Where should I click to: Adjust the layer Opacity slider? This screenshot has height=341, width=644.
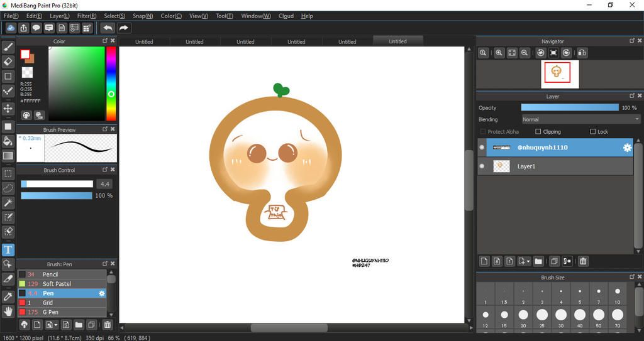coord(570,107)
